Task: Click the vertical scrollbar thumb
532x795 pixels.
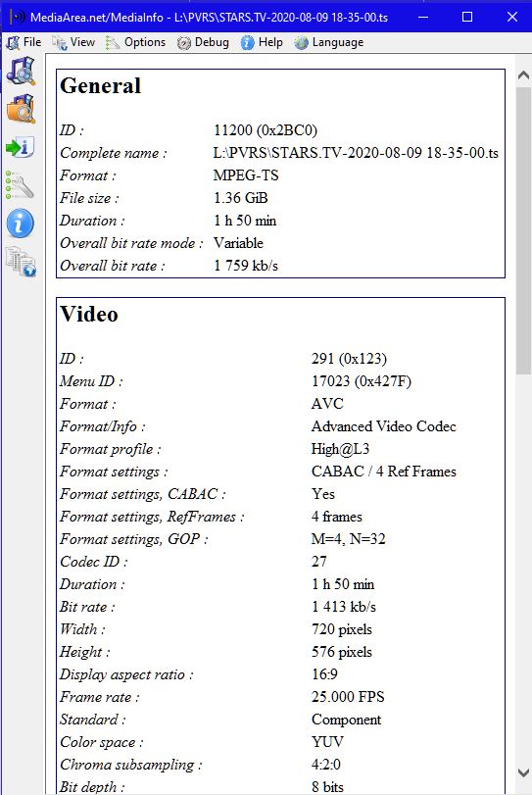Action: pyautogui.click(x=523, y=230)
